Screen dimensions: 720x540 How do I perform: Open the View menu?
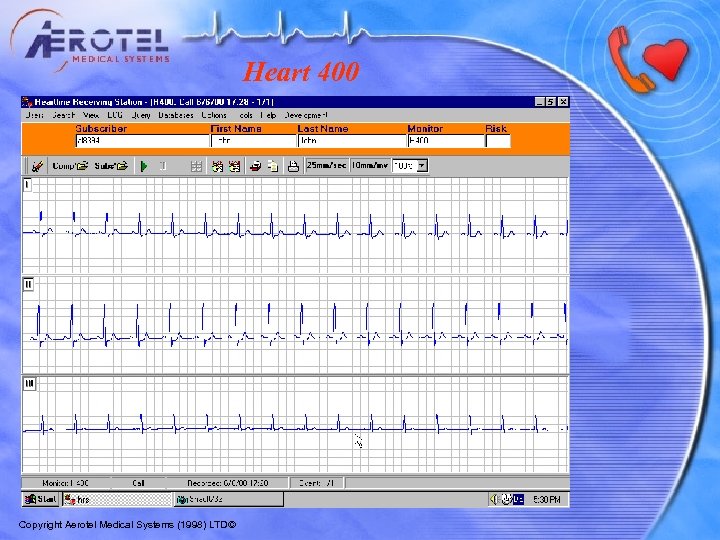[x=91, y=115]
